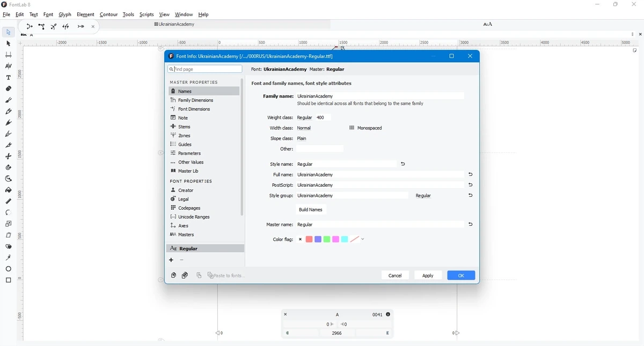The height and width of the screenshot is (346, 644).
Task: Click the second copy-pages icon at dialog bottom
Action: pyautogui.click(x=185, y=275)
